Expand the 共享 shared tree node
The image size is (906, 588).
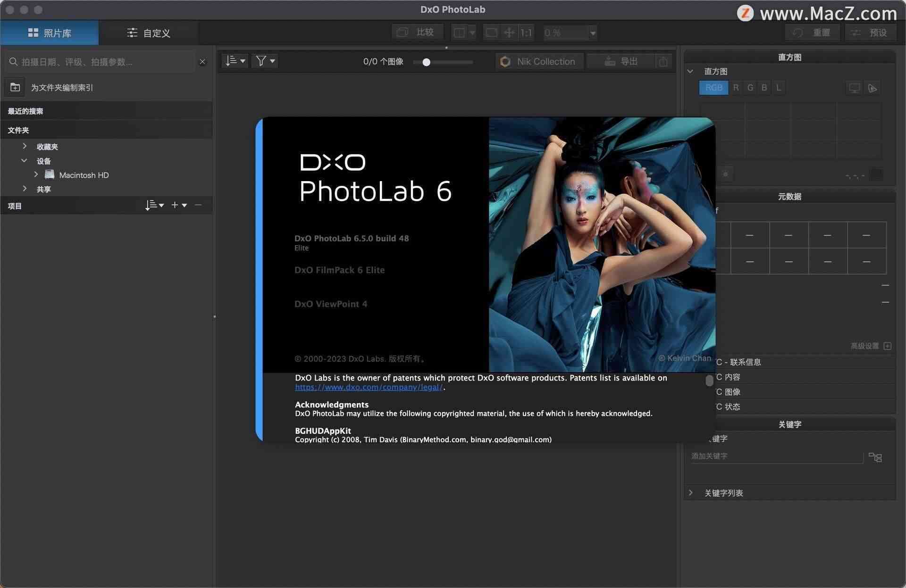[x=25, y=189]
